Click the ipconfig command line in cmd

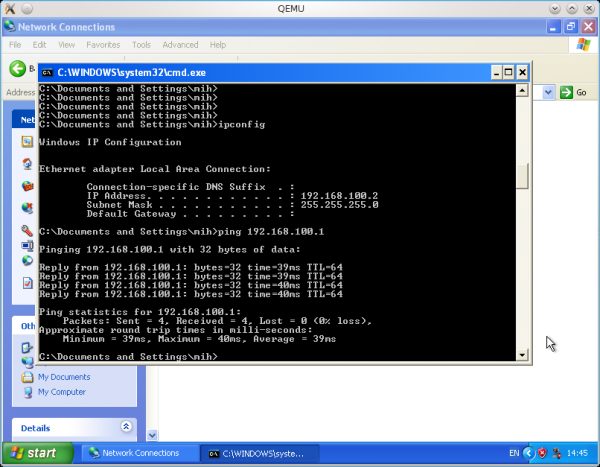[152, 125]
